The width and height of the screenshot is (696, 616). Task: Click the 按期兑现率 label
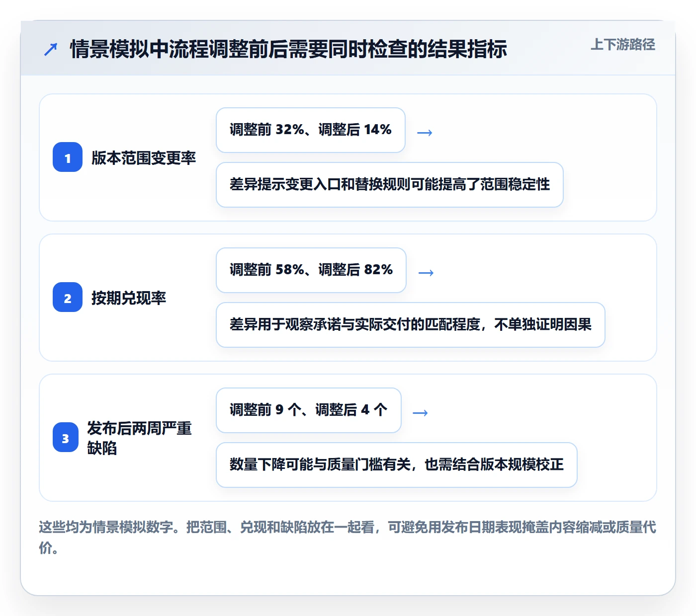(129, 298)
